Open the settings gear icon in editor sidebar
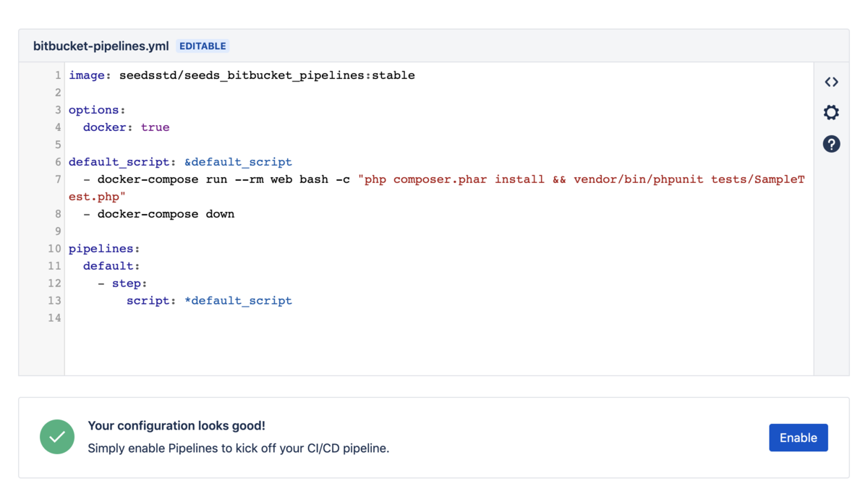The image size is (868, 494). coord(831,112)
